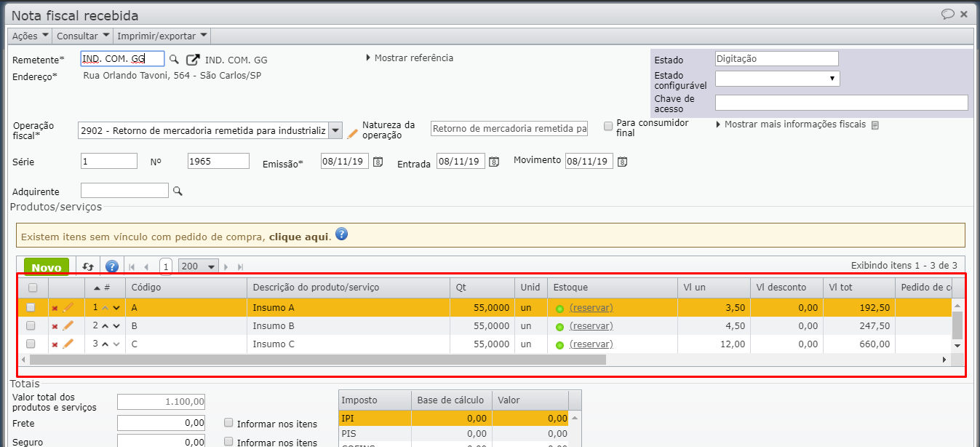This screenshot has width=980, height=447.
Task: Go to first page of items grid
Action: pyautogui.click(x=132, y=267)
